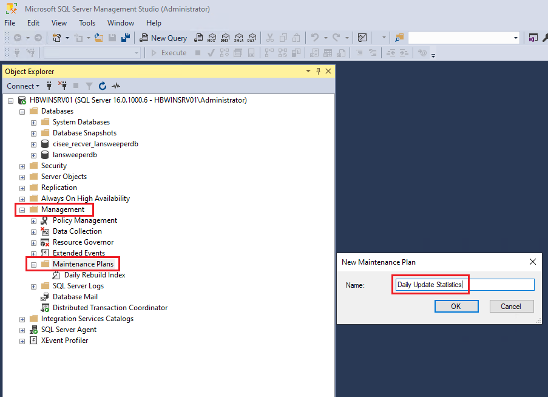548x398 pixels.
Task: Click the Analysis Services MDX Query icon
Action: click(x=211, y=38)
